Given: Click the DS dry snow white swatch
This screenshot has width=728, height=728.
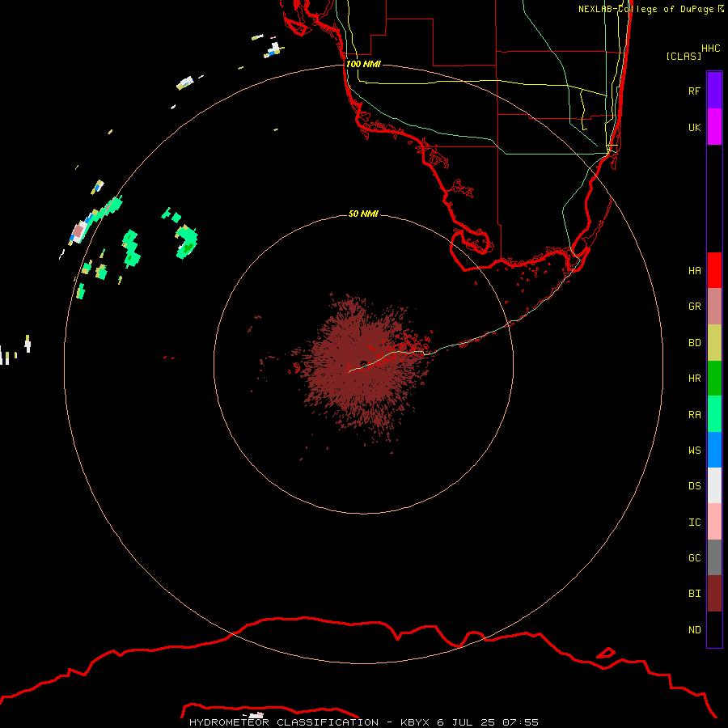Looking at the screenshot, I should pos(714,485).
